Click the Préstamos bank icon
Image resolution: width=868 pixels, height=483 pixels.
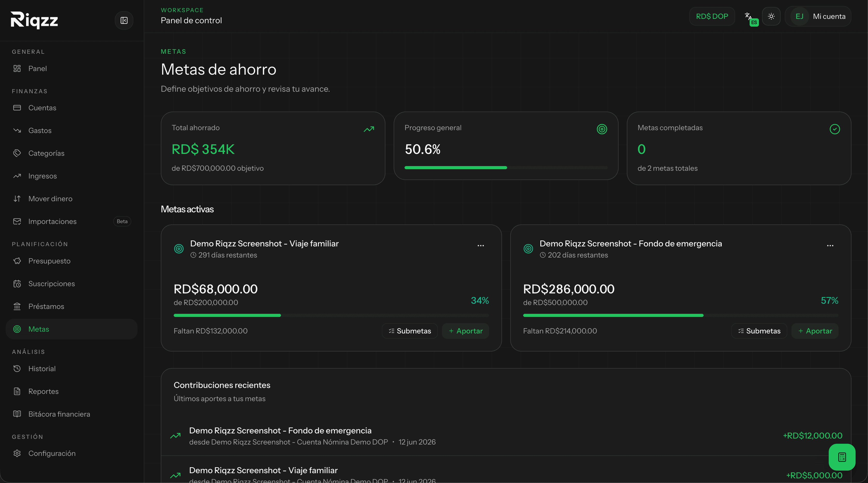click(x=17, y=306)
